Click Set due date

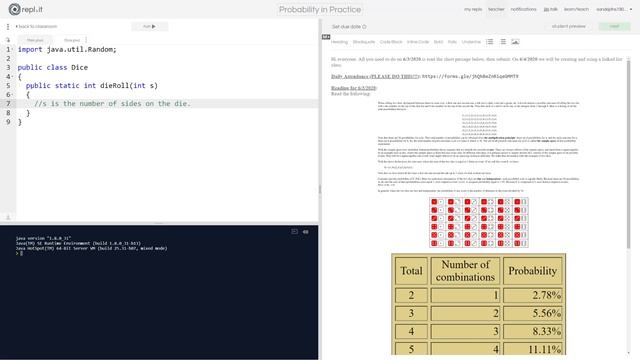click(349, 27)
